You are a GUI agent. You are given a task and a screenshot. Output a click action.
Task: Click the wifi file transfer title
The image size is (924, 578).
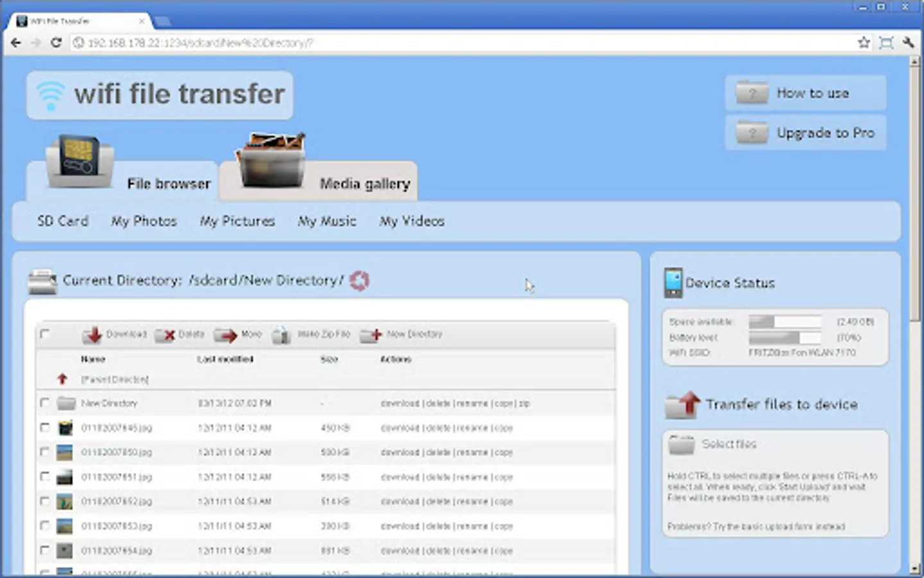click(180, 94)
